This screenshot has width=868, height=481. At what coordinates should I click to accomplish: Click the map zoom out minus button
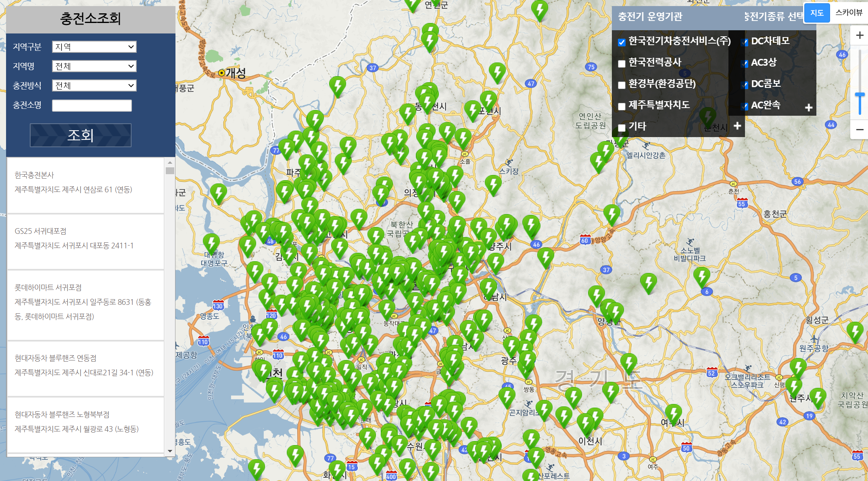(x=860, y=129)
